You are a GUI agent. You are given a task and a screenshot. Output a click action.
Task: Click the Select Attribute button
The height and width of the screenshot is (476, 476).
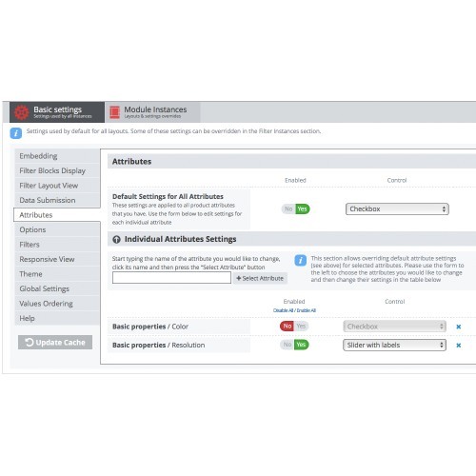260,278
